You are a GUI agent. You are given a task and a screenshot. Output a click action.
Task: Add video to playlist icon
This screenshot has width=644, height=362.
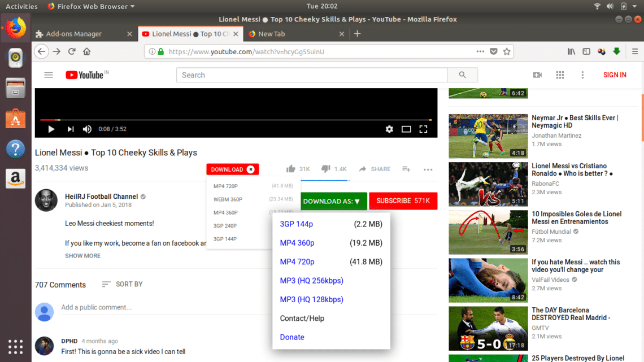[x=406, y=169]
